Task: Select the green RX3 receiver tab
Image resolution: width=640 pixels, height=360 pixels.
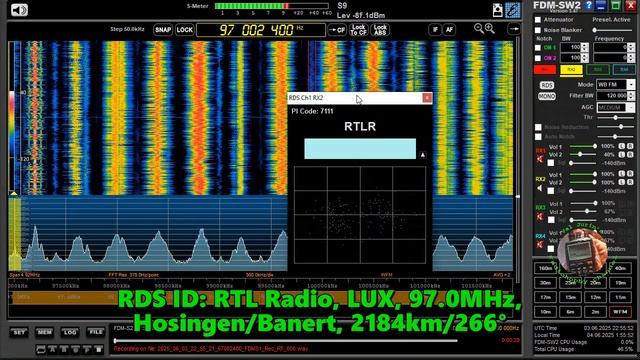Action: [x=598, y=70]
